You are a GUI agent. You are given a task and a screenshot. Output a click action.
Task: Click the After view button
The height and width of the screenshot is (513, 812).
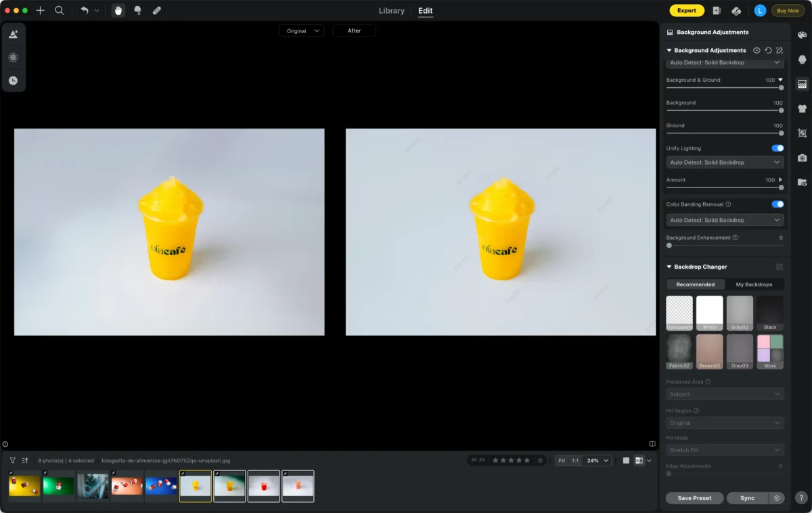pyautogui.click(x=354, y=30)
